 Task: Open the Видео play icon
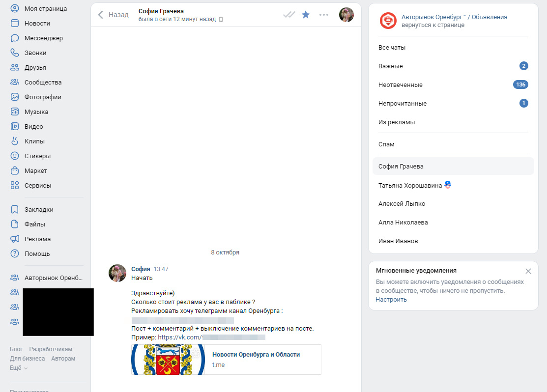(x=15, y=126)
